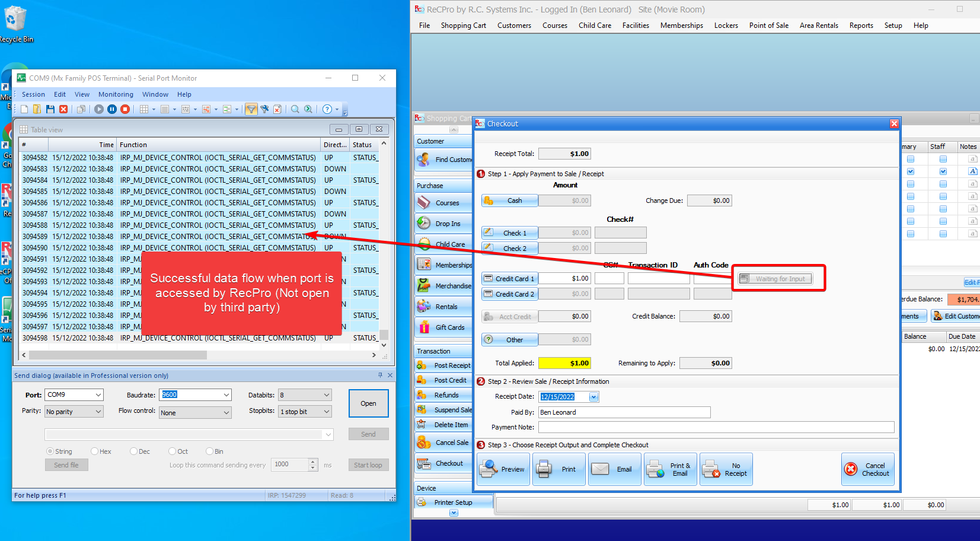This screenshot has height=541, width=980.
Task: Open the Stopbits dropdown
Action: [327, 412]
